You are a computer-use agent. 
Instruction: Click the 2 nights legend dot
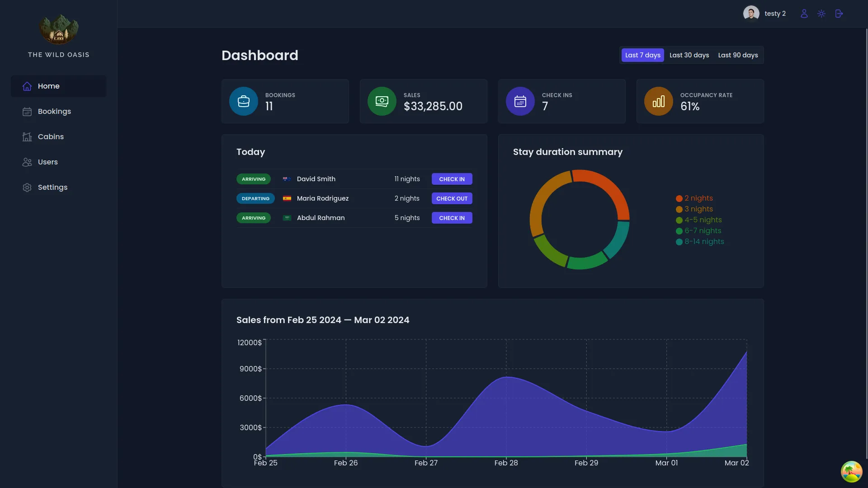pyautogui.click(x=679, y=198)
